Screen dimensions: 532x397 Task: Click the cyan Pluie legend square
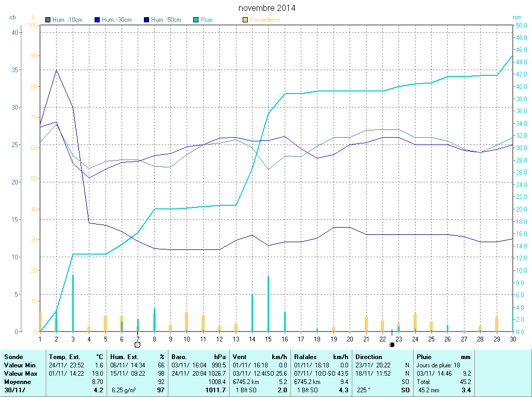196,20
